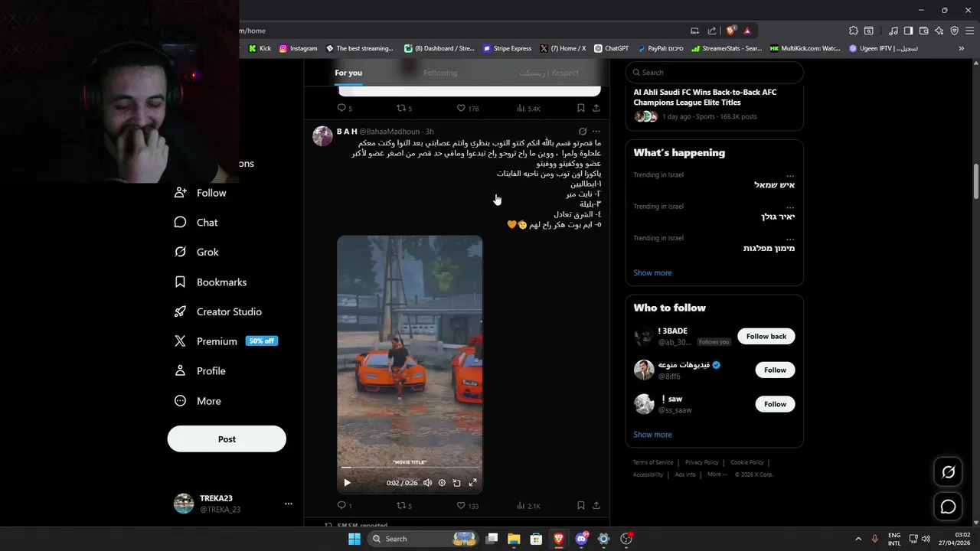
Task: Share the upper post with 5.4K views
Action: (x=596, y=108)
